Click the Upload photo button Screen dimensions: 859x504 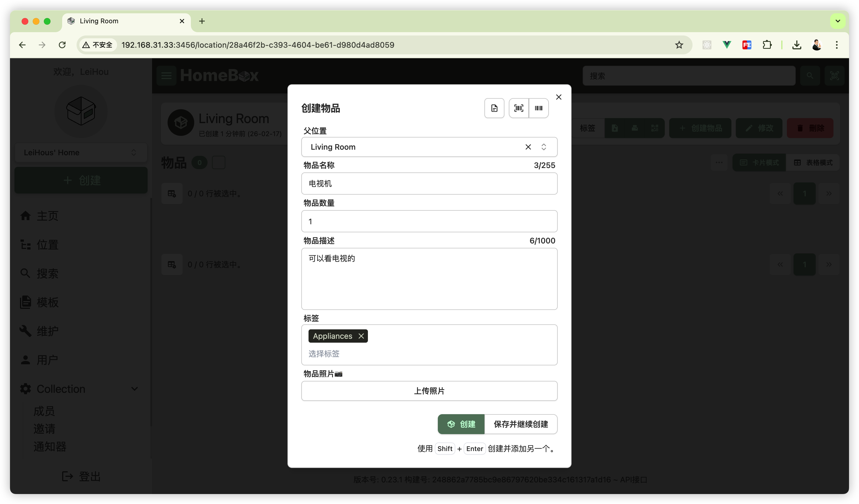point(429,391)
